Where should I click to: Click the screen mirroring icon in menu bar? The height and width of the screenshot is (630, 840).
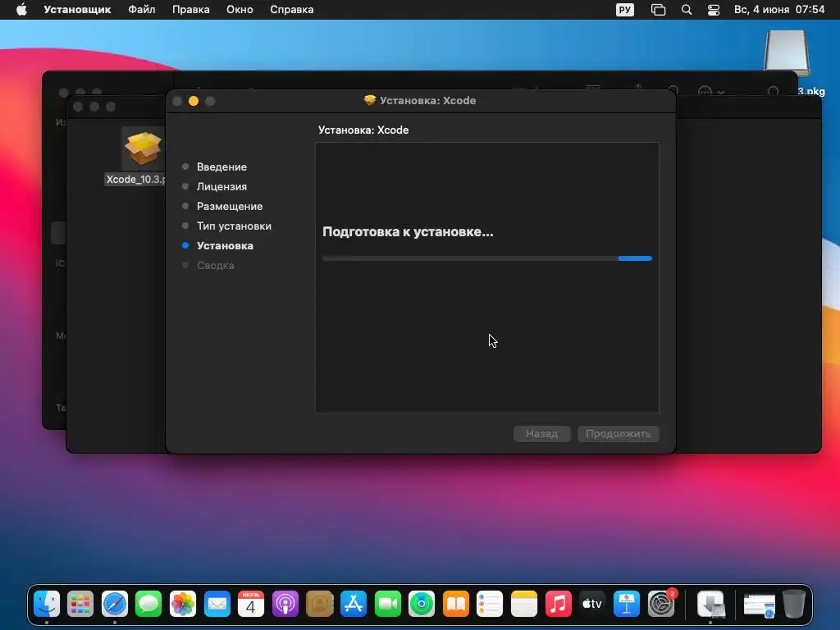coord(658,10)
